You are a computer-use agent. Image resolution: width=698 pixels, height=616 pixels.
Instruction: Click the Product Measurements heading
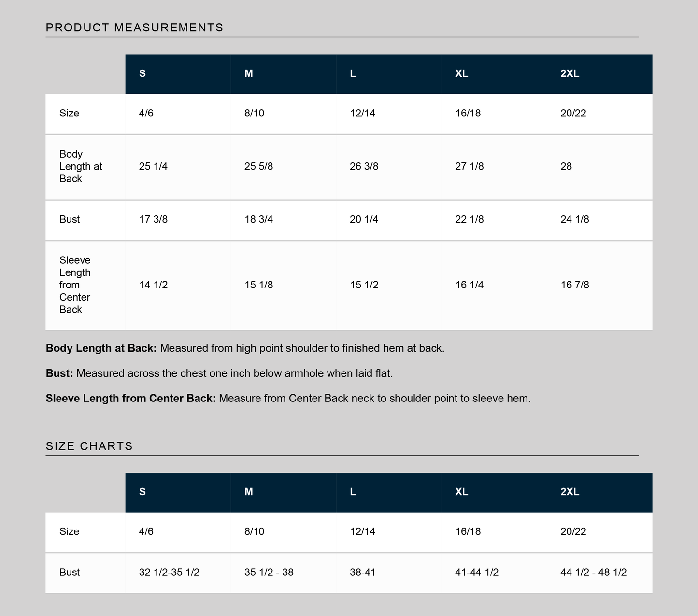click(134, 28)
